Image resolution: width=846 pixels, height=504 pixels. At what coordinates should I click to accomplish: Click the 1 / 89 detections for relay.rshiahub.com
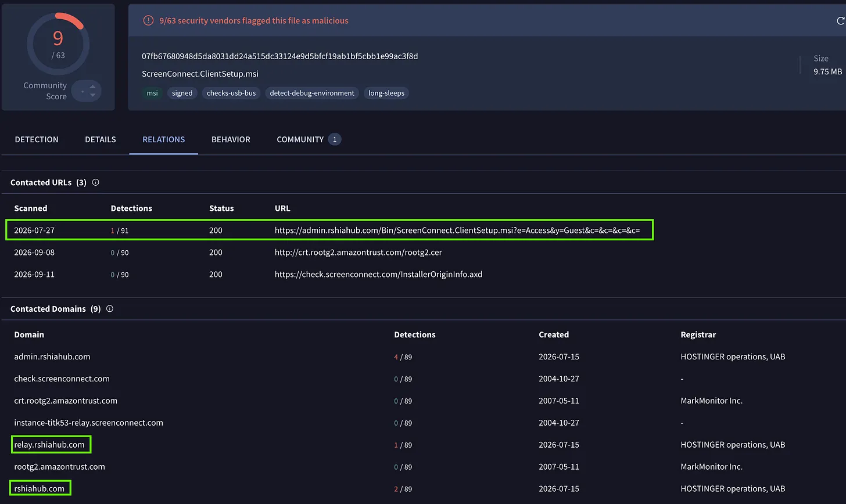pos(403,445)
